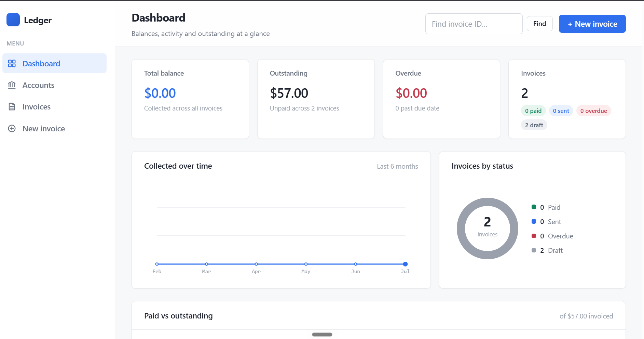Click the Invoices count 2
This screenshot has width=644, height=339.
[525, 93]
